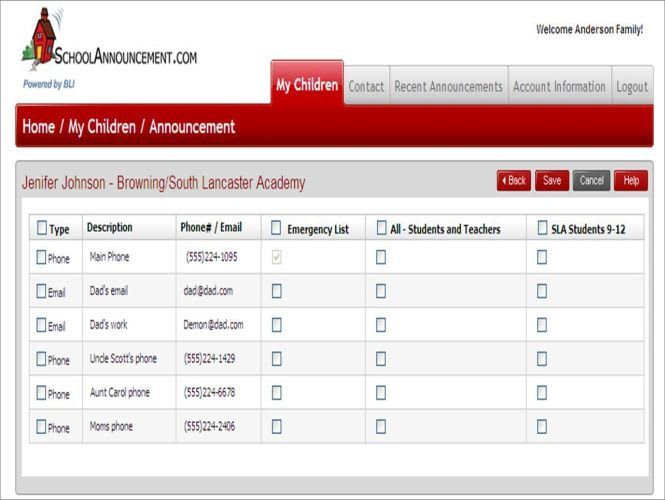Check the Type checkbox for Aunt Carol phone
This screenshot has height=500, width=665.
[41, 392]
